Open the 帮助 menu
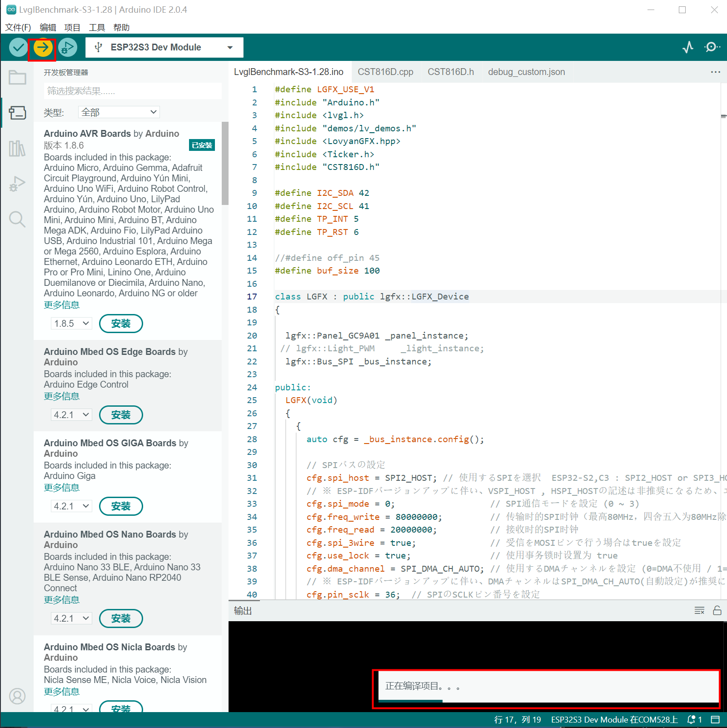The image size is (727, 728). [x=121, y=27]
